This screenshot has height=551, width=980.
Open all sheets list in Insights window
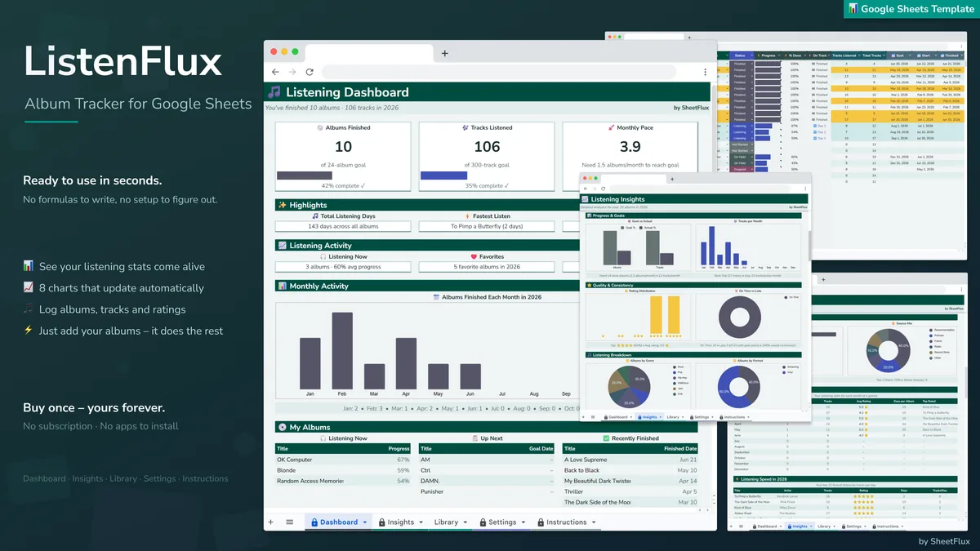(x=593, y=416)
